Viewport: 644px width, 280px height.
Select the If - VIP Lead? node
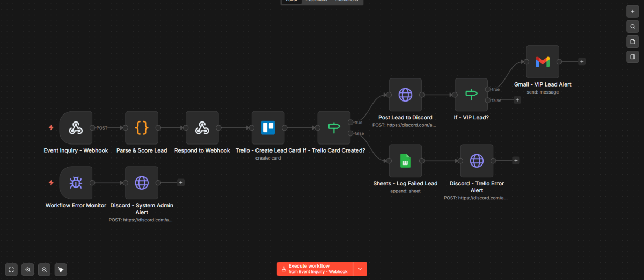coord(471,95)
